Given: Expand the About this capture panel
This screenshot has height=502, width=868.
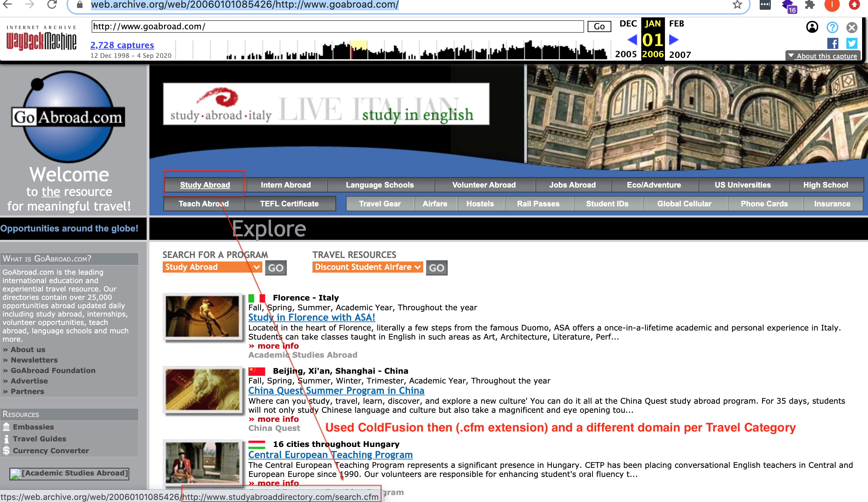Looking at the screenshot, I should click(x=823, y=56).
